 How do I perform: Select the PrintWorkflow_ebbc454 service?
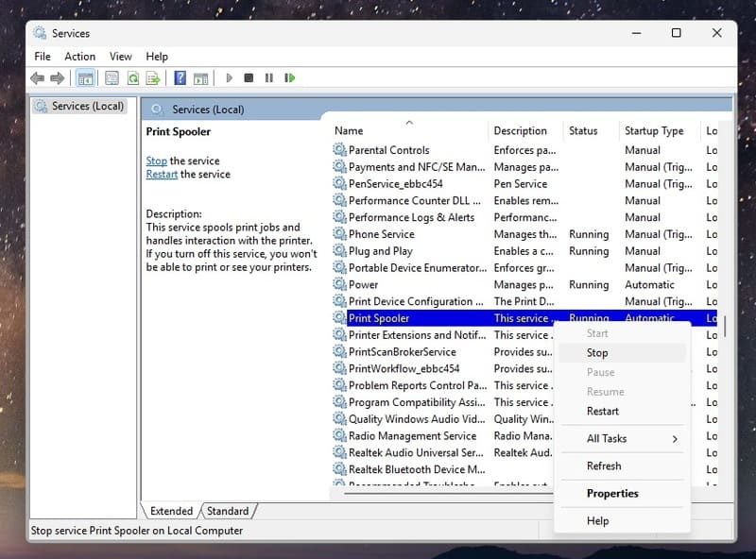click(x=404, y=368)
